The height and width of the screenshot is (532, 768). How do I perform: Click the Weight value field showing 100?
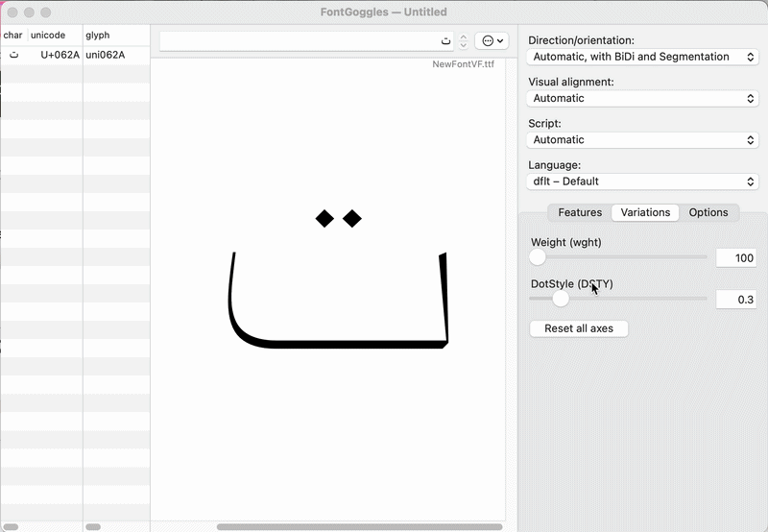click(x=736, y=258)
